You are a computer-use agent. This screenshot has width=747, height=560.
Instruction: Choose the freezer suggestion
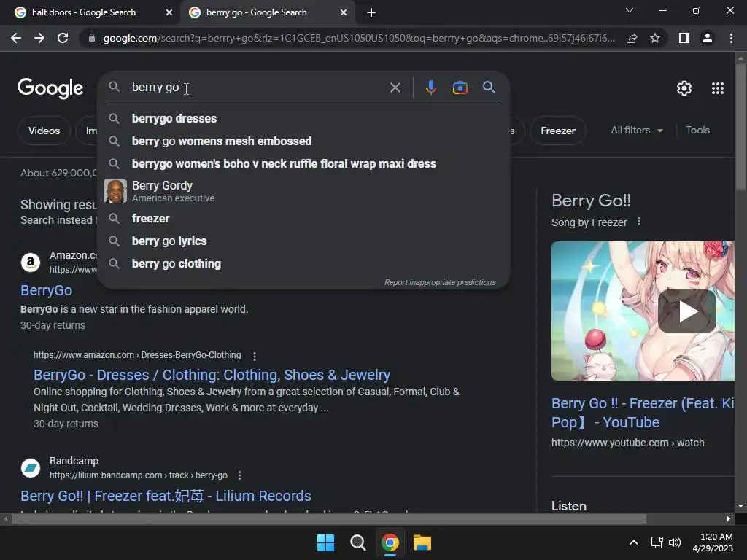tap(303, 219)
